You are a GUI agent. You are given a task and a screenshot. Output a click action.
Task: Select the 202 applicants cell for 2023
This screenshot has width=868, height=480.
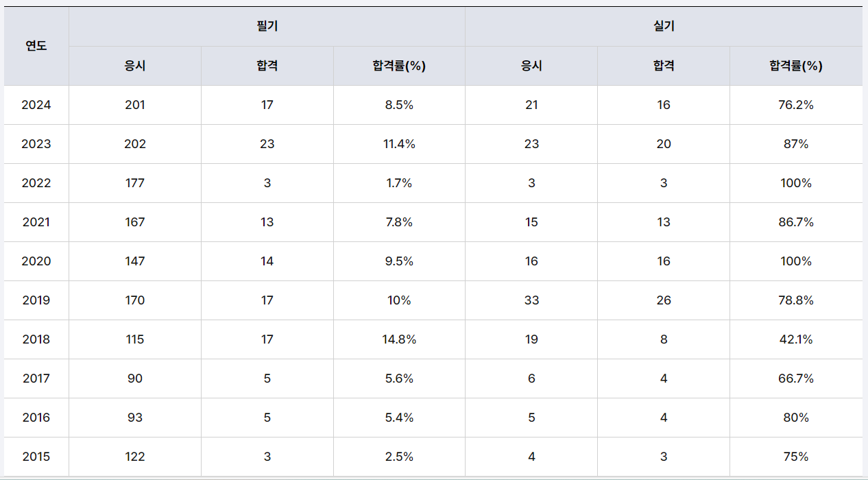tap(135, 144)
